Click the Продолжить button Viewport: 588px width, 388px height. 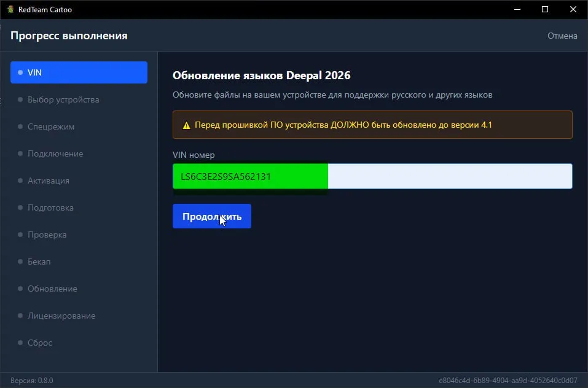point(212,216)
